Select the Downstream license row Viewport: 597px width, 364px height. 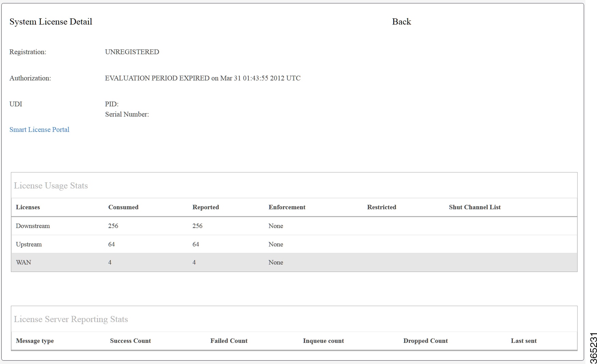(x=32, y=226)
